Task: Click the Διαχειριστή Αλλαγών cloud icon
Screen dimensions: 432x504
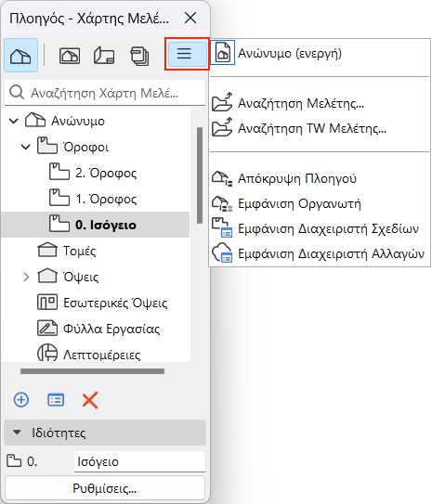Action: (x=222, y=253)
